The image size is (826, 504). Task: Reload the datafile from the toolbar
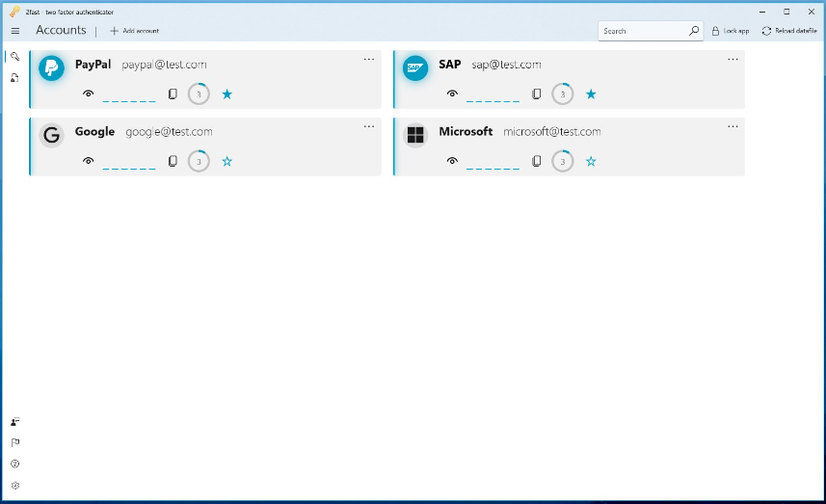(x=789, y=31)
